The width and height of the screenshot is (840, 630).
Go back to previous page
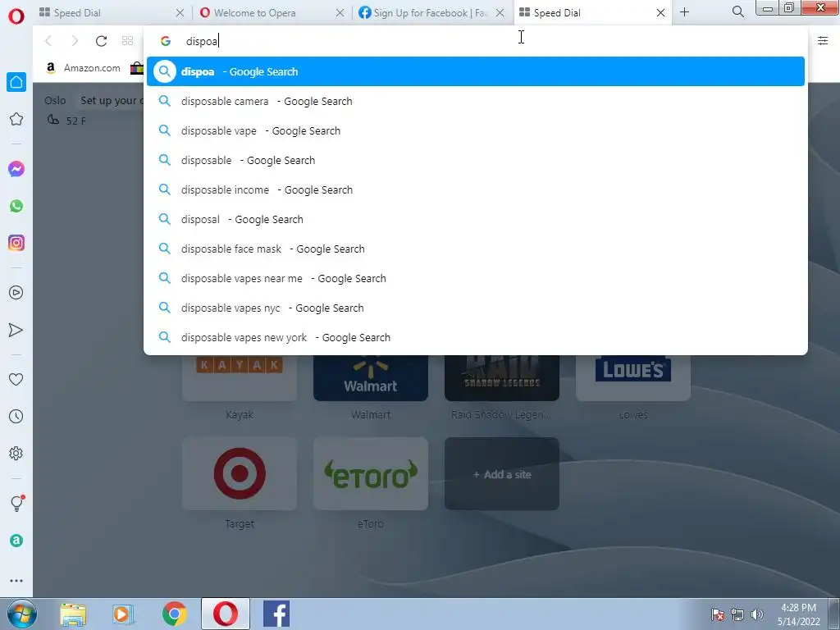[48, 41]
